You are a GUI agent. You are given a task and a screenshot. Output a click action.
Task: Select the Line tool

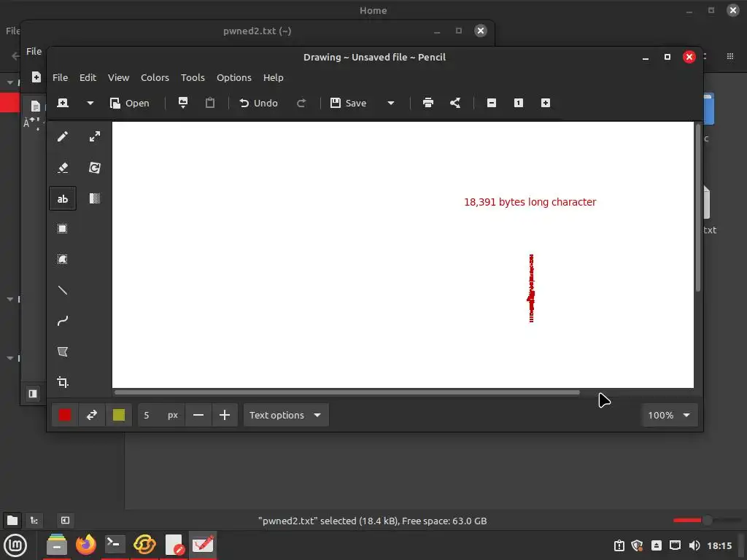point(63,290)
